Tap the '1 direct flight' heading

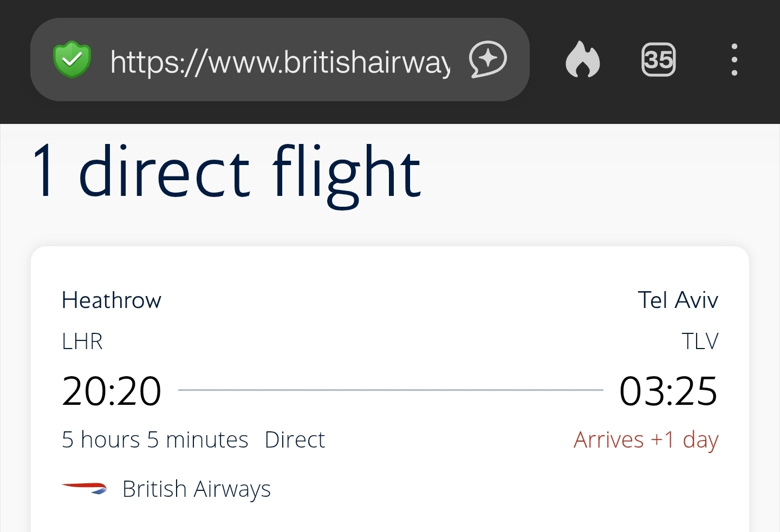tap(226, 172)
